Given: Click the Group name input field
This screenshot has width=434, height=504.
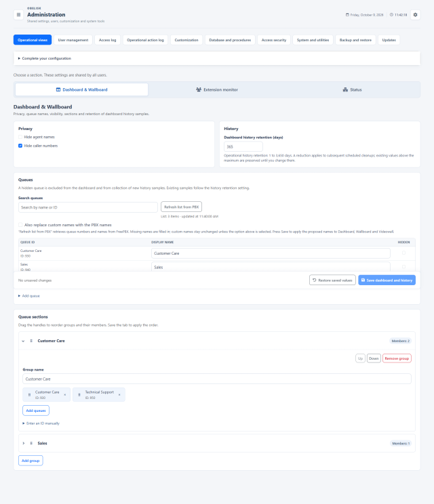Looking at the screenshot, I should coord(217,379).
